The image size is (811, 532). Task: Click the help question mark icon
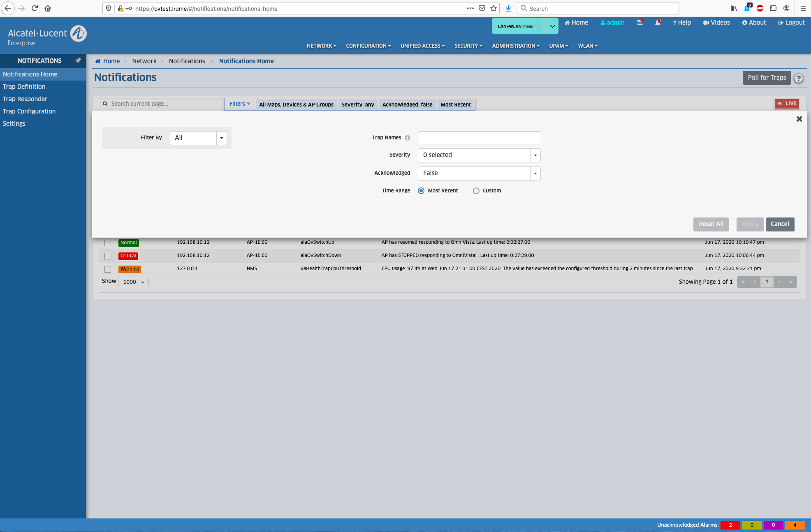[x=798, y=78]
